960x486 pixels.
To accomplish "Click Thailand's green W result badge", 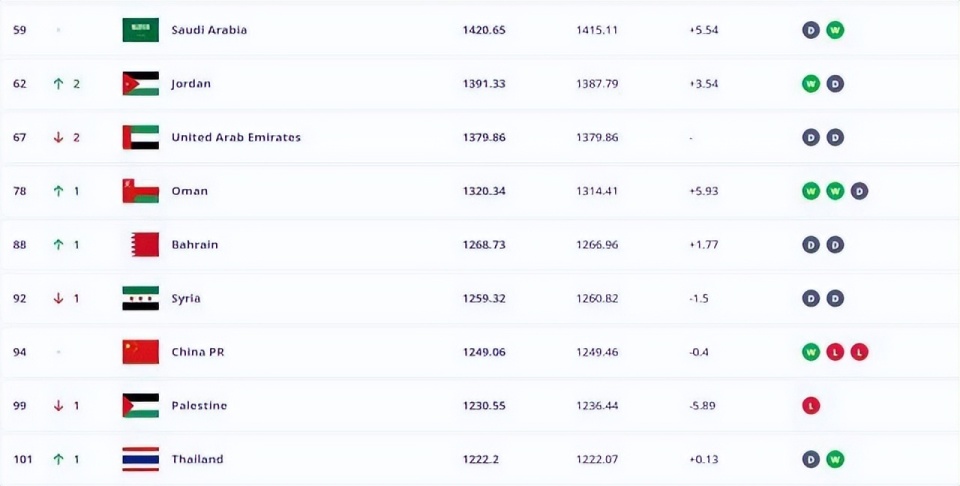I will point(835,459).
